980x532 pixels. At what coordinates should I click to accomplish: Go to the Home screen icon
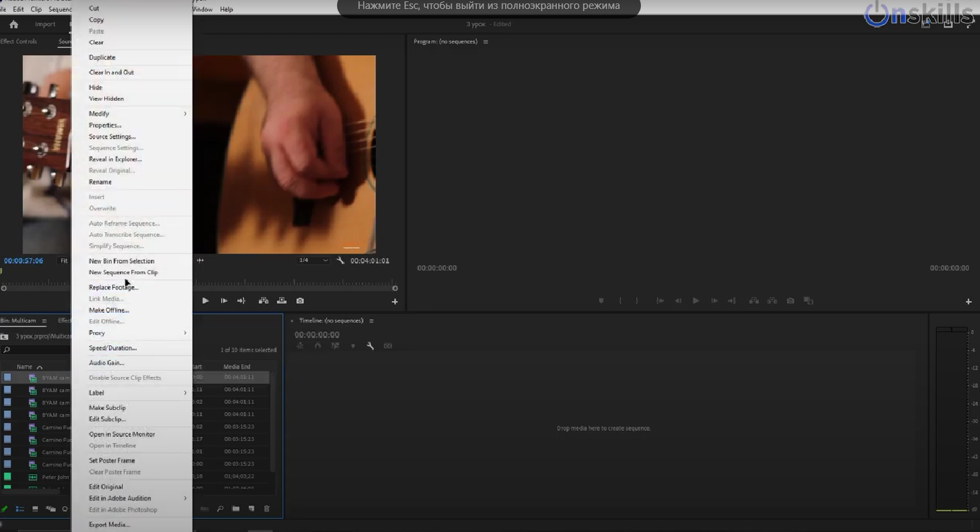click(x=14, y=24)
